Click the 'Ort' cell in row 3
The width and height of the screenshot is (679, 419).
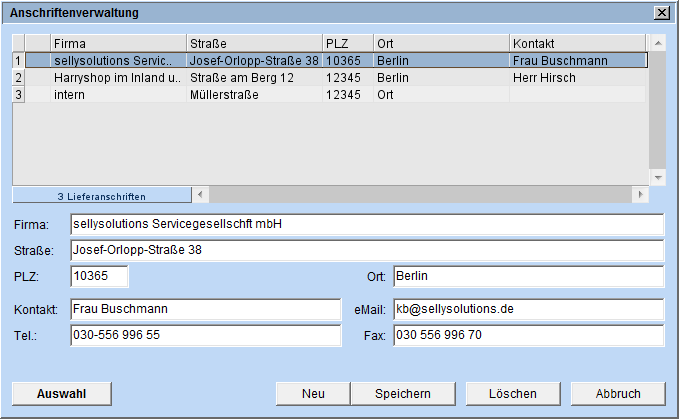tap(442, 94)
